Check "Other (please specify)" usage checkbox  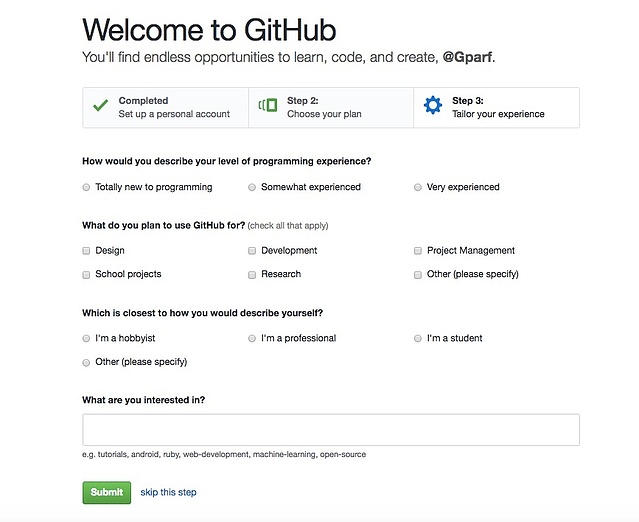(418, 274)
